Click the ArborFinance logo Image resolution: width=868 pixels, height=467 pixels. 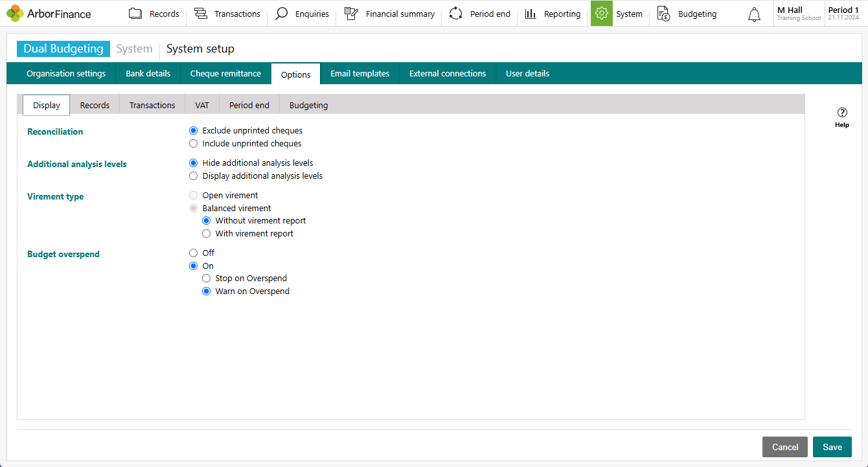click(x=49, y=13)
